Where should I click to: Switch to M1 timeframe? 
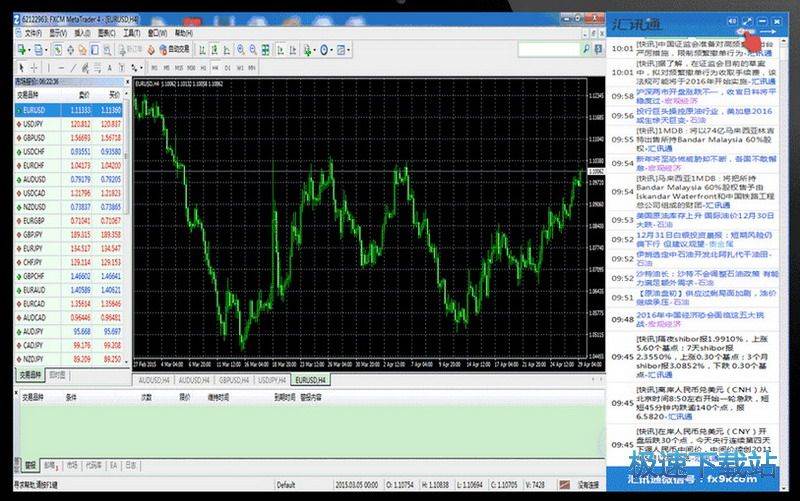click(x=154, y=68)
